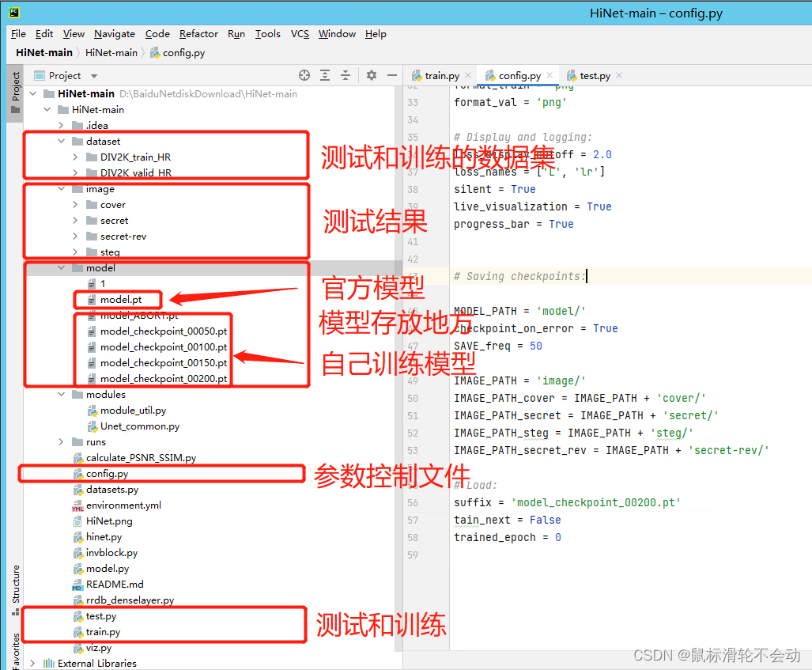Expand the cover folder
Screen dimensions: 812x670
76,205
